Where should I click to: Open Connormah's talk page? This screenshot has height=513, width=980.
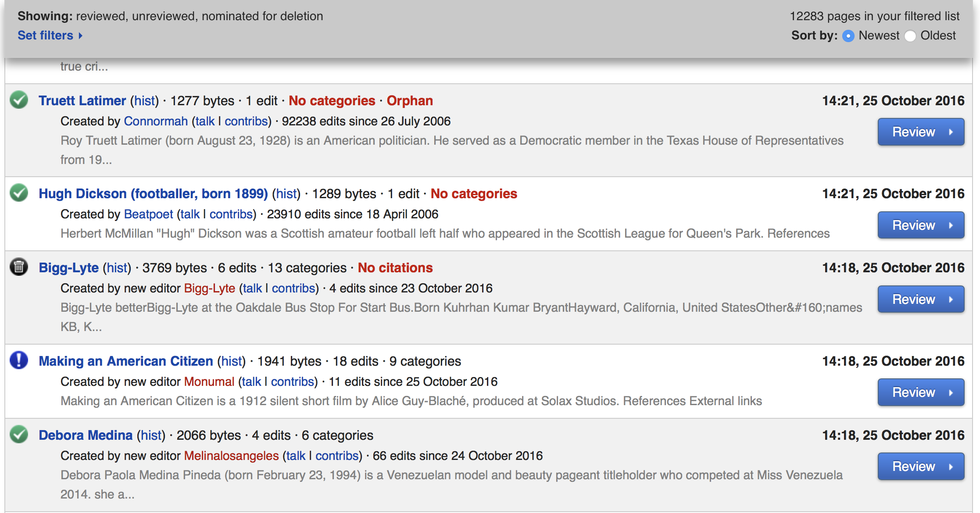coord(205,121)
